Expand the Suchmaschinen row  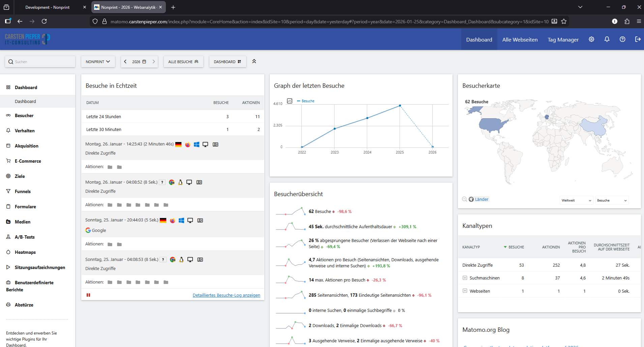pyautogui.click(x=465, y=278)
